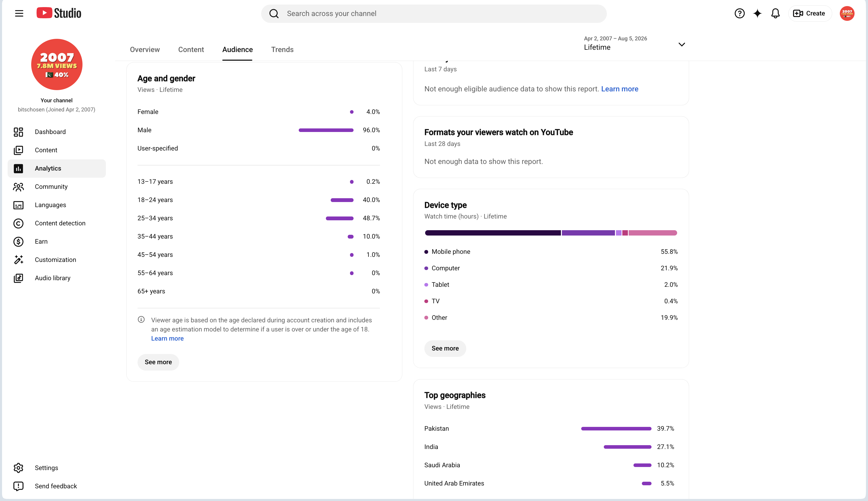Select the Earn dollar icon
Viewport: 868px width, 501px height.
click(18, 242)
